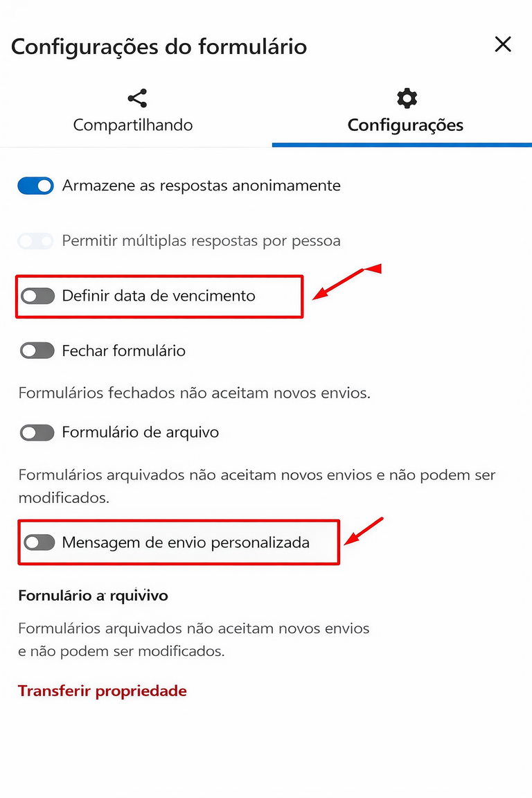
Task: Click the 'Formulário de arquivo' label text
Action: (x=140, y=432)
